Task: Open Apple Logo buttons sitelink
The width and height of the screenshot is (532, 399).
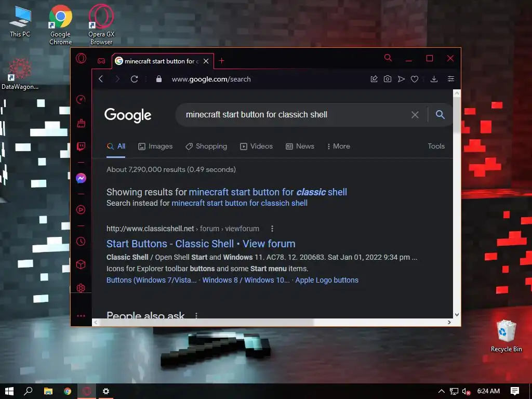Action: 327,280
